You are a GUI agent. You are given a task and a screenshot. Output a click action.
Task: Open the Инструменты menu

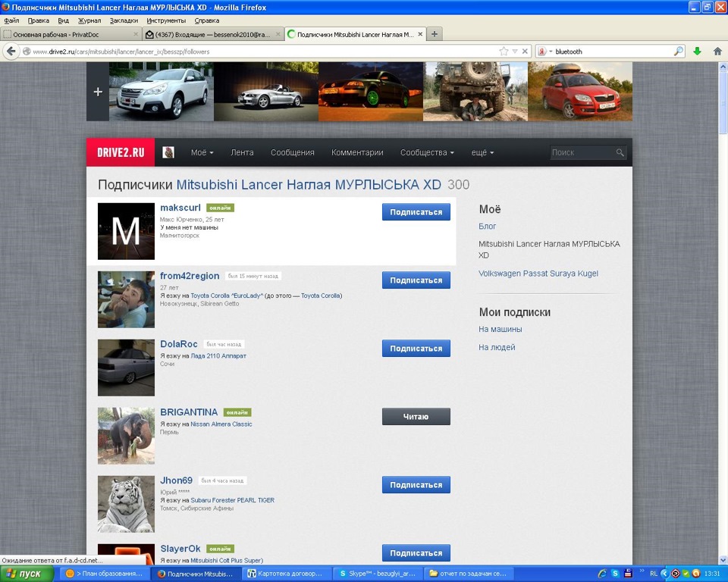(166, 20)
